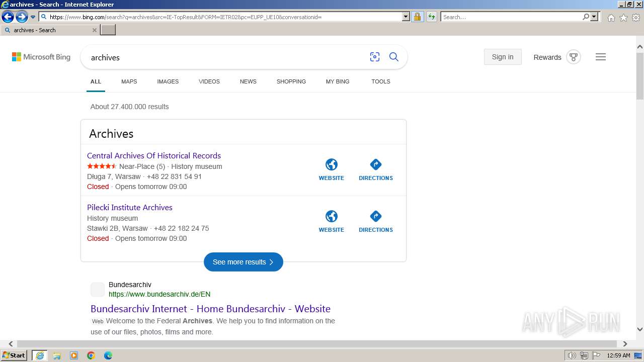This screenshot has height=362, width=644.
Task: Switch to the VIDEOS tab
Action: click(x=209, y=81)
